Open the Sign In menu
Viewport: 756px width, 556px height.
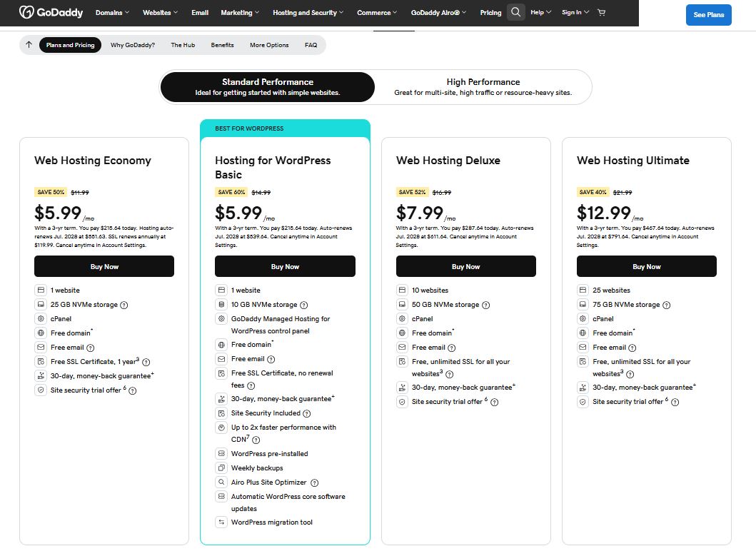(575, 12)
